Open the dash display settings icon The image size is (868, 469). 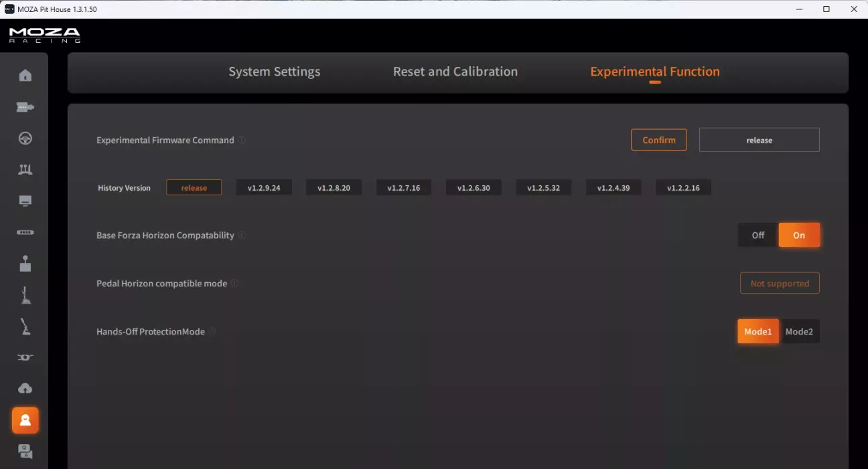point(25,201)
